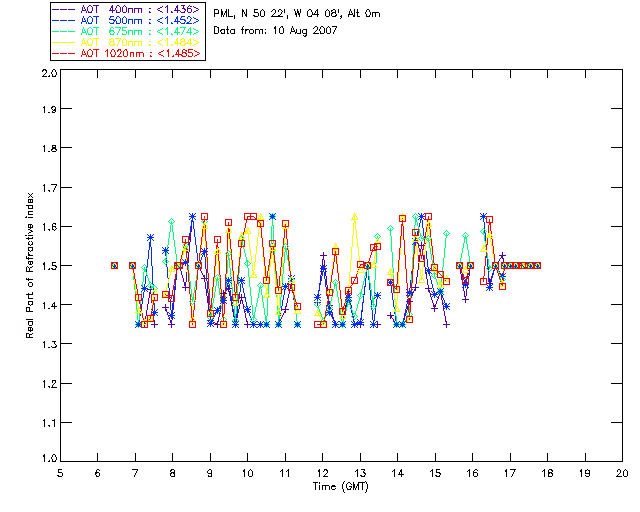The height and width of the screenshot is (512, 640).
Task: Click x-axis time label 8
Action: point(173,473)
